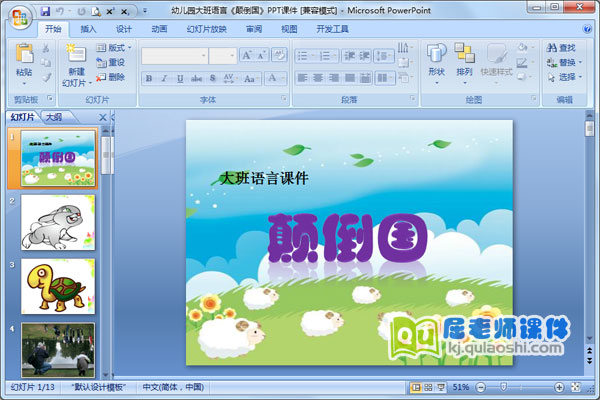
Task: Click the zoom out minus button
Action: 481,387
